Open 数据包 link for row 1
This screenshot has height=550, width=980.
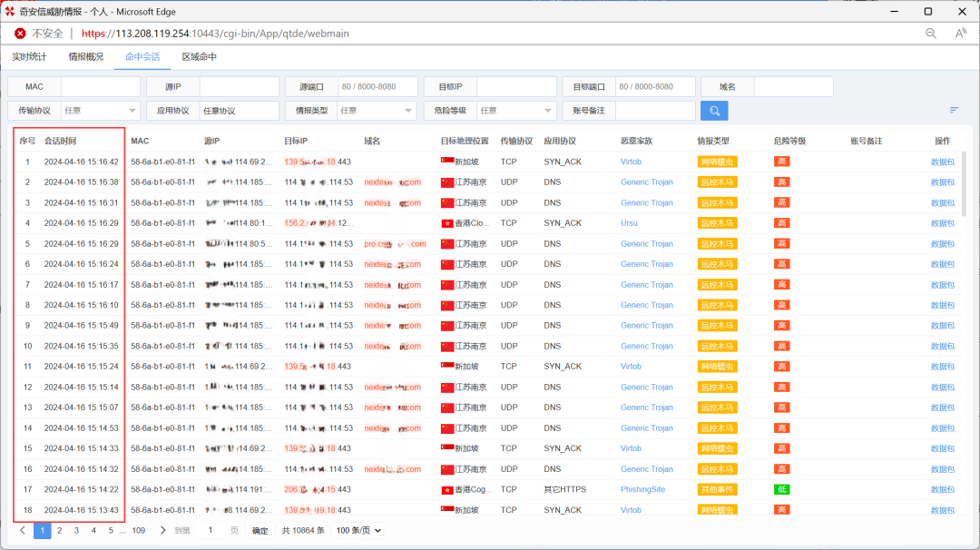tap(943, 162)
